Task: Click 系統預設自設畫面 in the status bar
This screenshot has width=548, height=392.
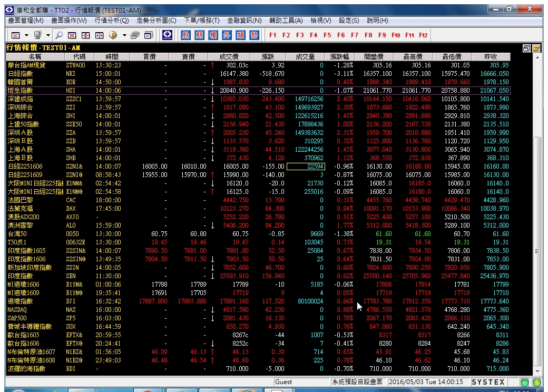Action: coord(358,382)
